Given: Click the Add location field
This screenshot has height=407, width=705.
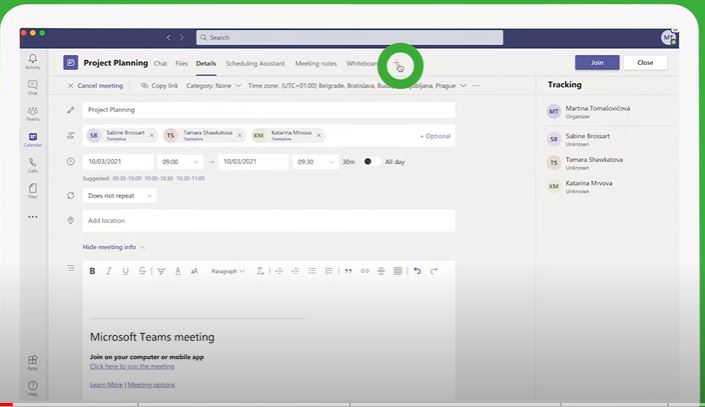Looking at the screenshot, I should coord(268,220).
